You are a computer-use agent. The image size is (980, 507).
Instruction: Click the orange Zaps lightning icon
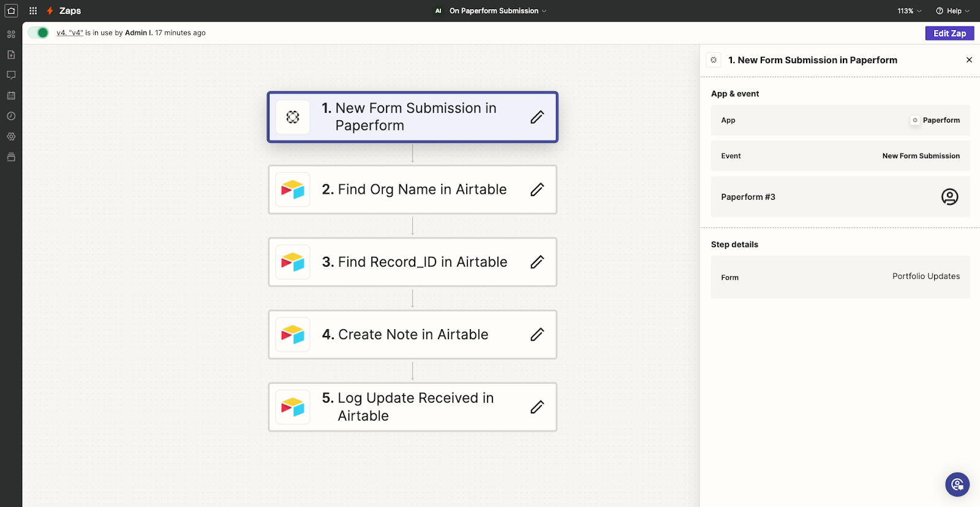click(50, 11)
